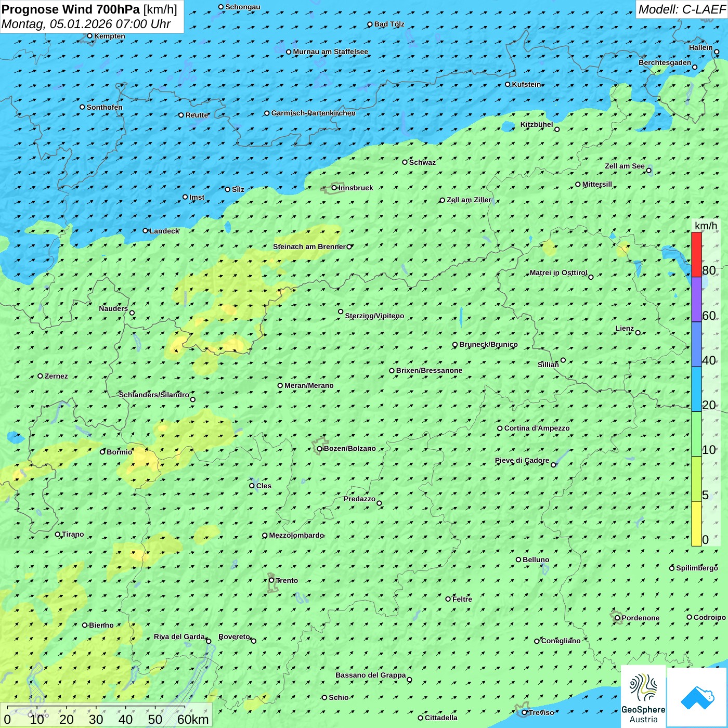Click the light blue legend segment
Image resolution: width=728 pixels, height=728 pixels.
(x=696, y=389)
